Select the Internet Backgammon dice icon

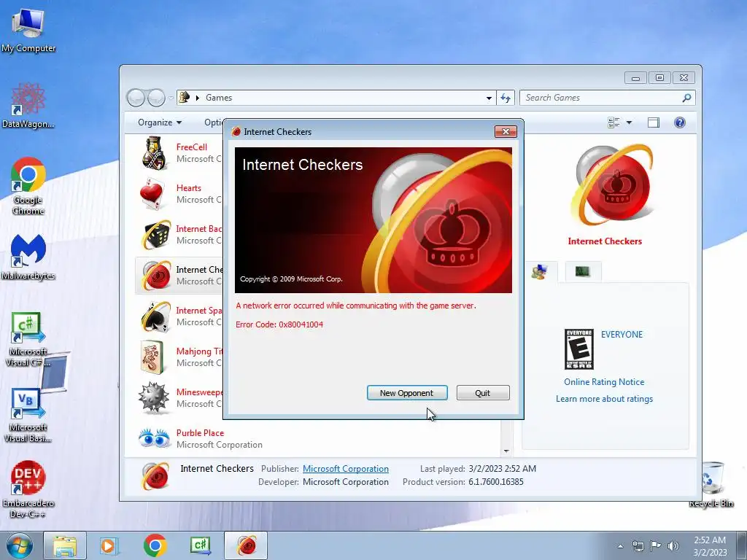(x=155, y=234)
